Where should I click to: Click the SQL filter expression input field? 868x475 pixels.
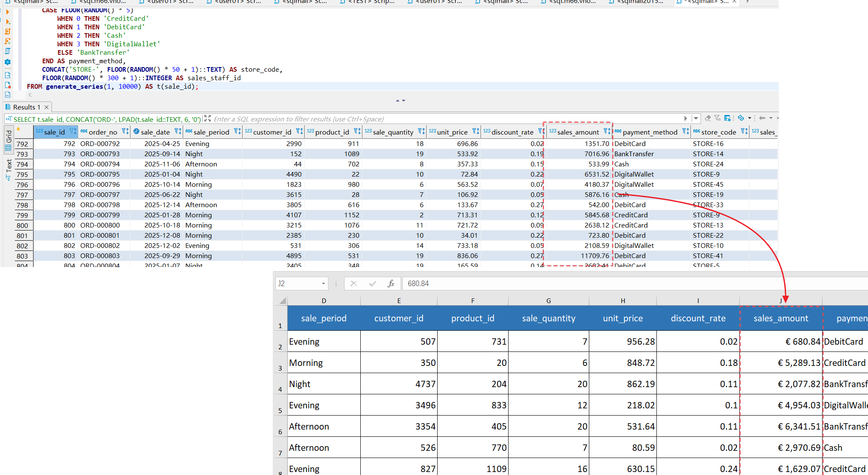[x=446, y=119]
